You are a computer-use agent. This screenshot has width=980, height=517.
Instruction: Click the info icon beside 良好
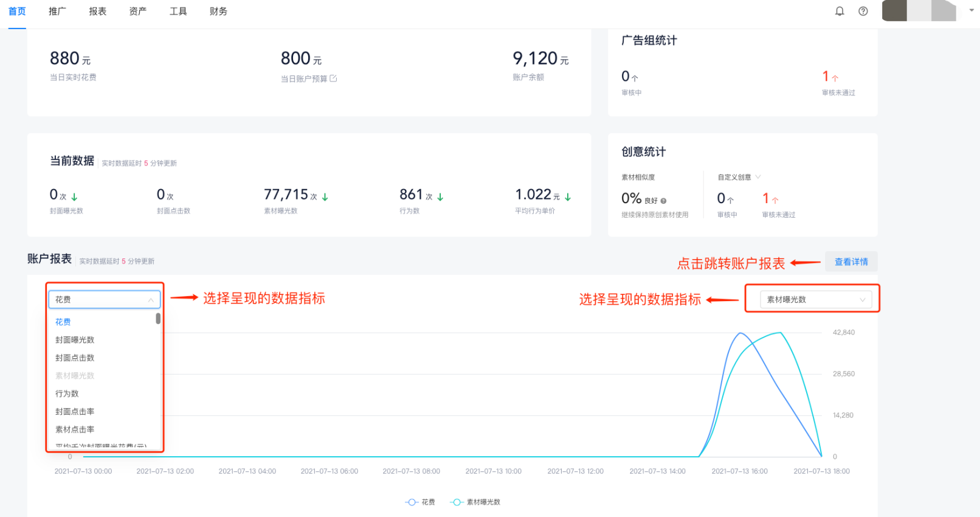point(663,201)
